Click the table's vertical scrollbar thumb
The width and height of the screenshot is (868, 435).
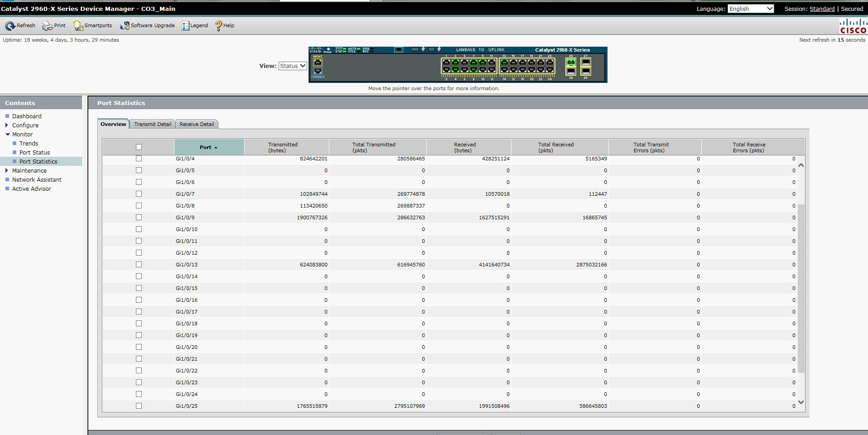pyautogui.click(x=801, y=288)
